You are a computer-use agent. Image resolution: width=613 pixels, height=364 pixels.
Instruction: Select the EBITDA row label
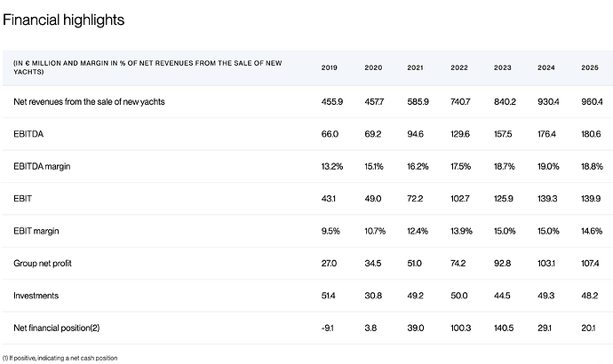[x=28, y=134]
